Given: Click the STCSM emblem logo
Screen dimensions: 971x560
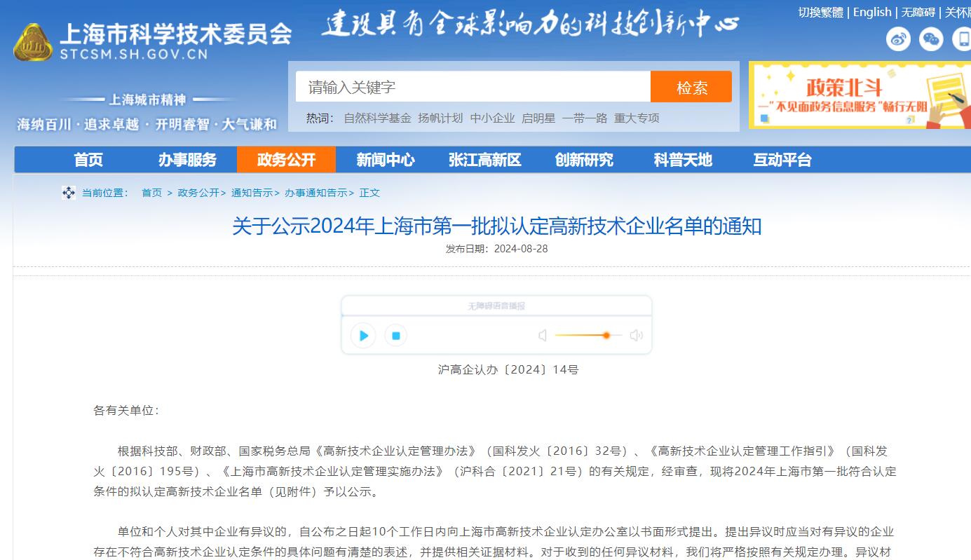Looking at the screenshot, I should pyautogui.click(x=32, y=41).
